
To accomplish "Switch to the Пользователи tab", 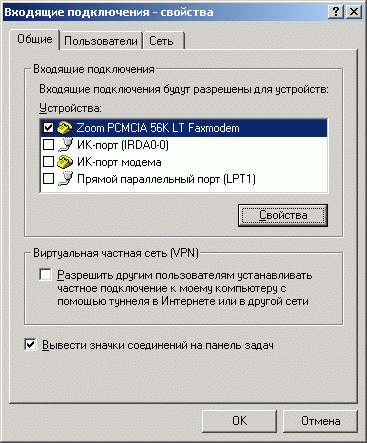I will (101, 41).
